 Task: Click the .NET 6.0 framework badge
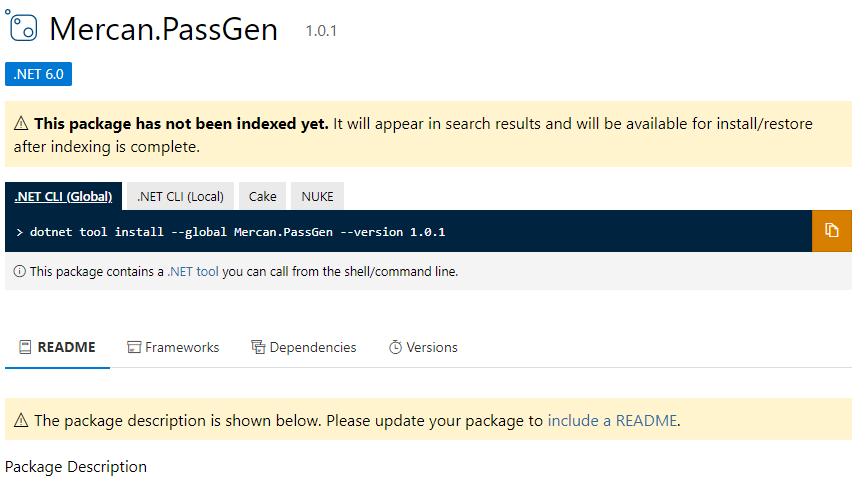[38, 74]
